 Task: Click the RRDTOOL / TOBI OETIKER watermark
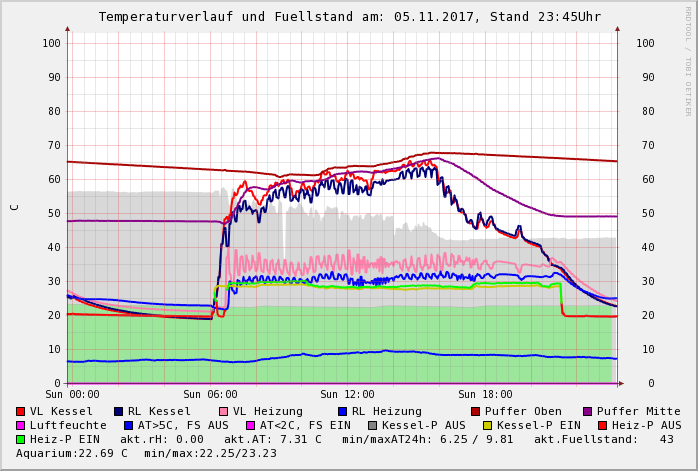pos(687,60)
